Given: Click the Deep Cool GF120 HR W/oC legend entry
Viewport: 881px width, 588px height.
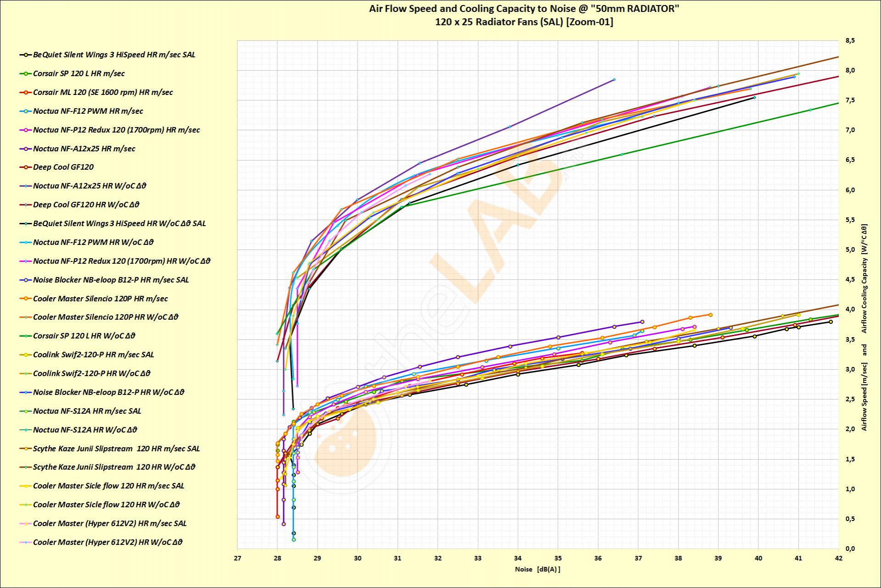Looking at the screenshot, I should pos(86,205).
